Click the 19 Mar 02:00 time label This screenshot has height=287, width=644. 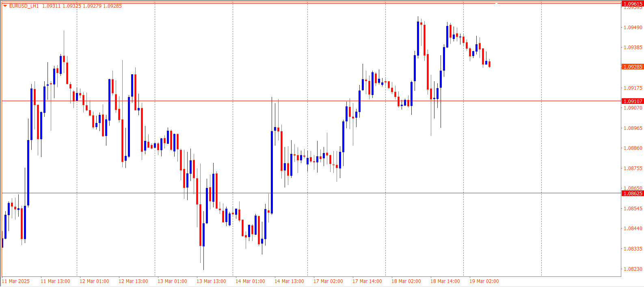(484, 281)
